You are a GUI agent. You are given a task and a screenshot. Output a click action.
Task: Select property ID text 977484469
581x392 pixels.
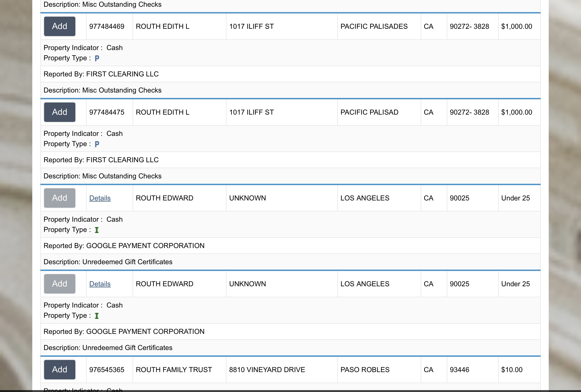(x=107, y=26)
